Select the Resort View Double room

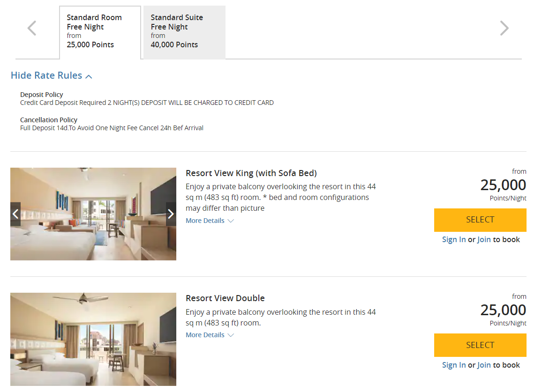(x=480, y=345)
